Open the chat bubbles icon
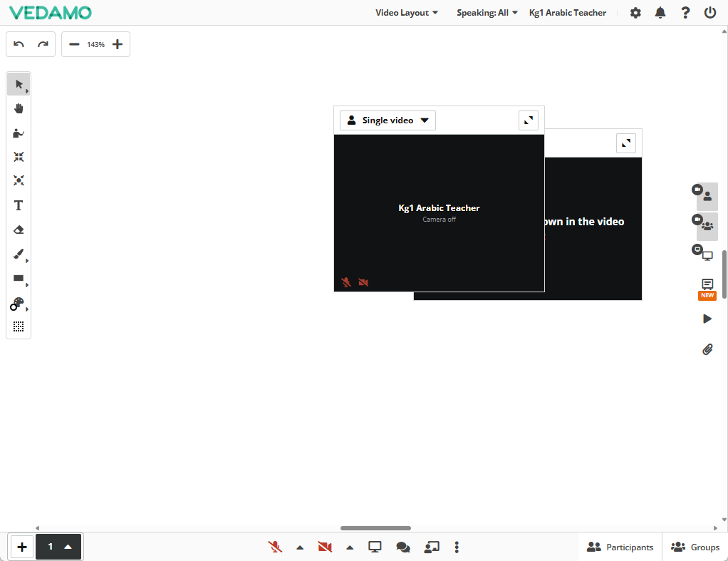This screenshot has width=728, height=561. (x=403, y=547)
